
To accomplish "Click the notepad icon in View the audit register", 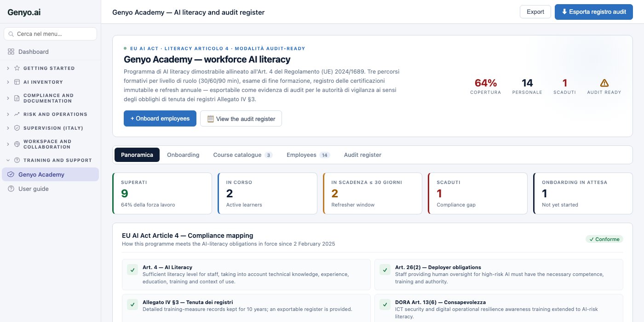I will (211, 119).
